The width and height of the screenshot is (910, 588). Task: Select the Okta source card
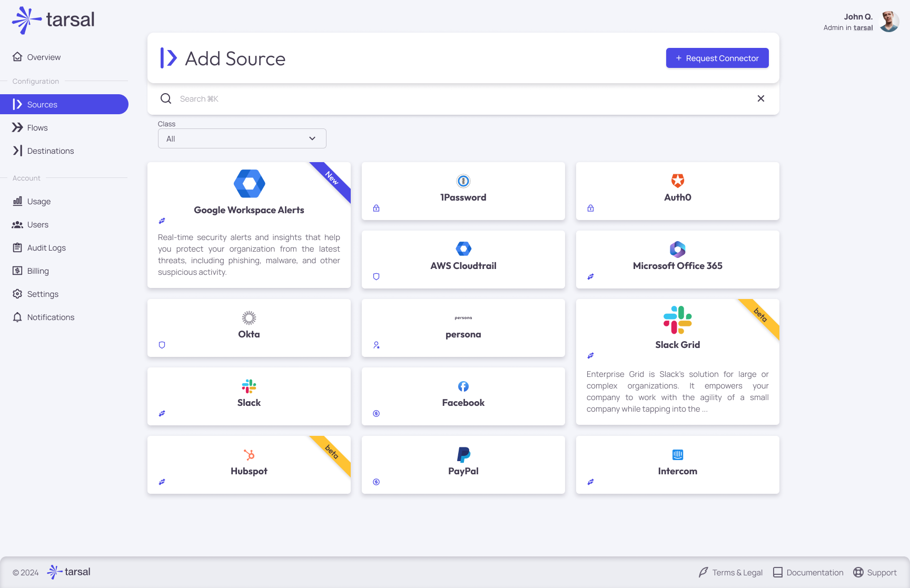click(x=249, y=327)
